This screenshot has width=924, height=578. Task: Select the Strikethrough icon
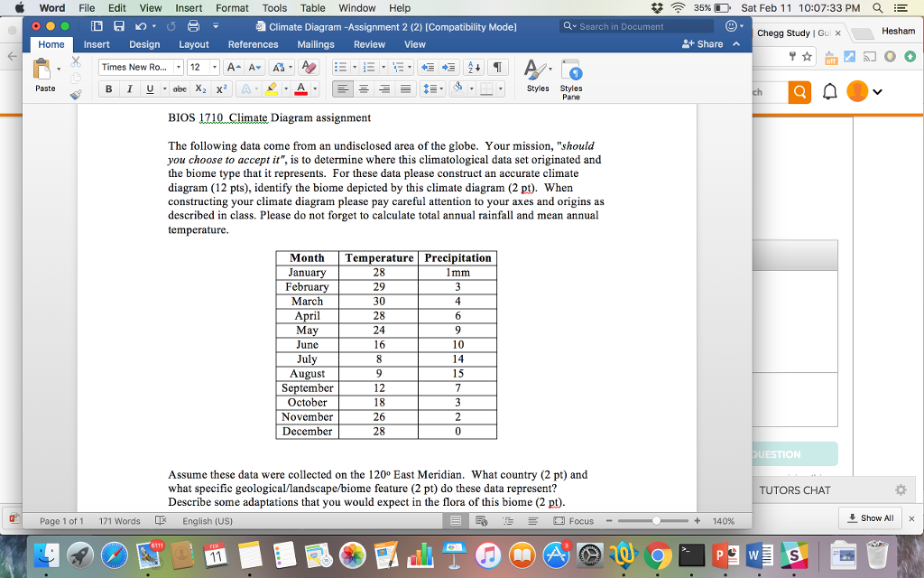click(x=178, y=89)
